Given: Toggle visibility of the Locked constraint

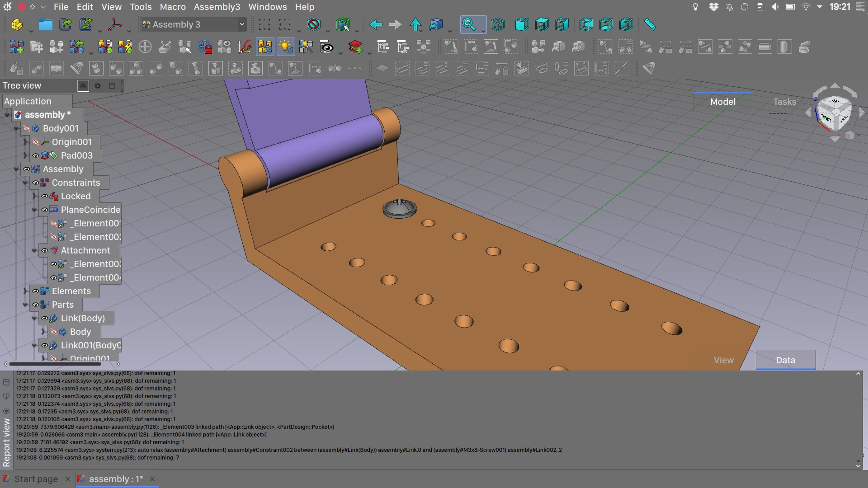Looking at the screenshot, I should (x=44, y=196).
